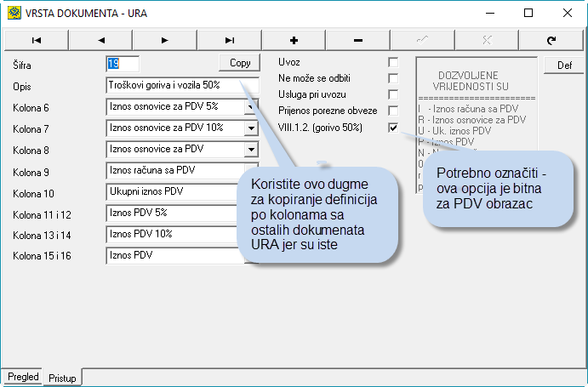Uncheck VIII.1.2. (gorivo 50%) checkbox

tap(393, 128)
